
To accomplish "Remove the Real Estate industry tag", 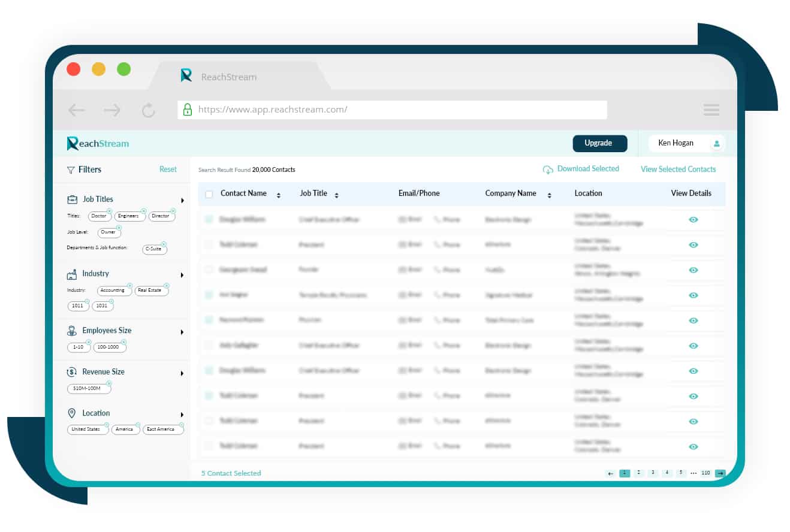I will click(x=167, y=285).
